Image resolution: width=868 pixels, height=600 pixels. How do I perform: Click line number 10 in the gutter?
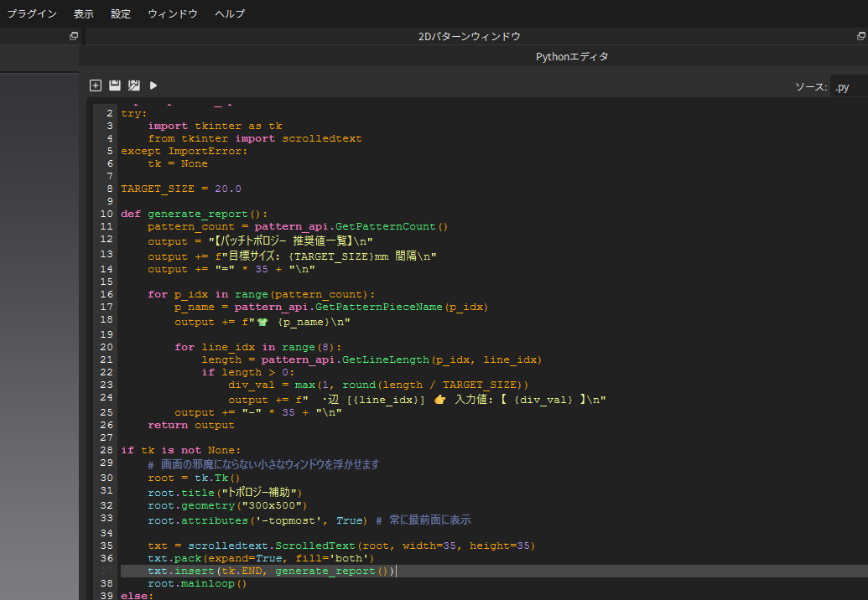click(107, 214)
